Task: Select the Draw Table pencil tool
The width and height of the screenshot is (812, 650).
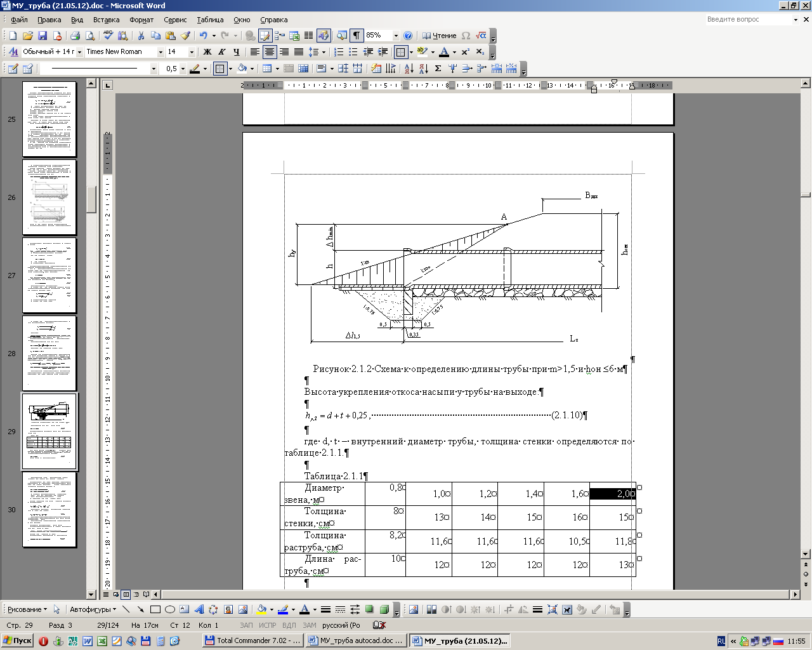Action: click(x=13, y=69)
